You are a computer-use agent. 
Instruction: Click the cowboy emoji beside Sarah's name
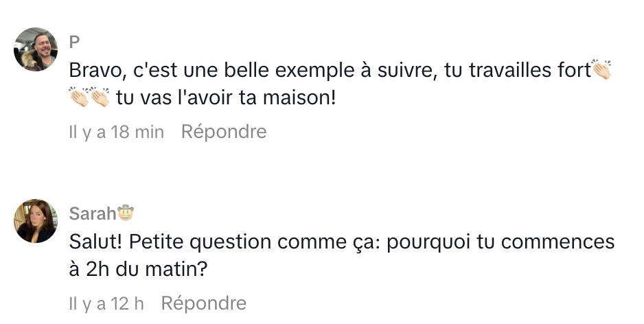pyautogui.click(x=125, y=213)
